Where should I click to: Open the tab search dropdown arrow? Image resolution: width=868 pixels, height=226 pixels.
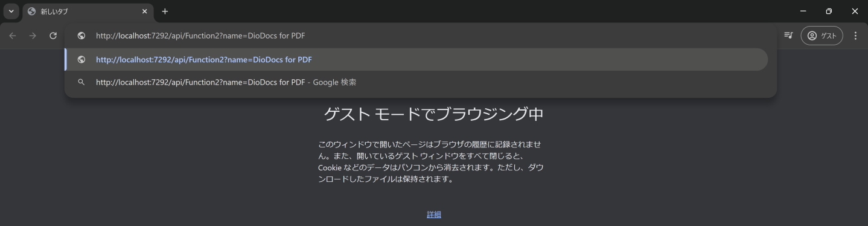click(x=11, y=11)
